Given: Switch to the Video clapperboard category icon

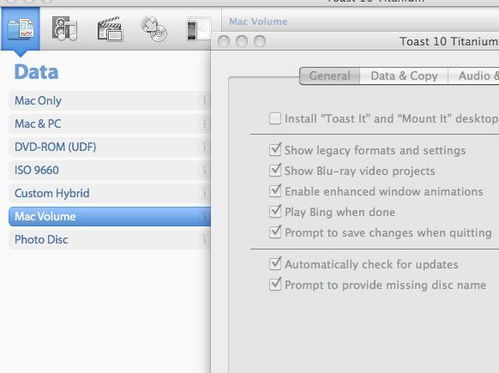Looking at the screenshot, I should click(110, 29).
